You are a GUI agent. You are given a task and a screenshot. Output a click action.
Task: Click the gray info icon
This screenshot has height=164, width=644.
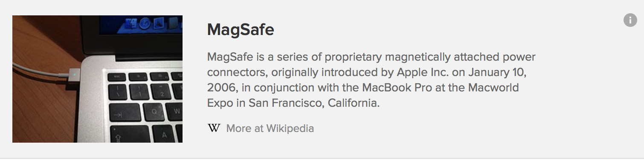[630, 20]
